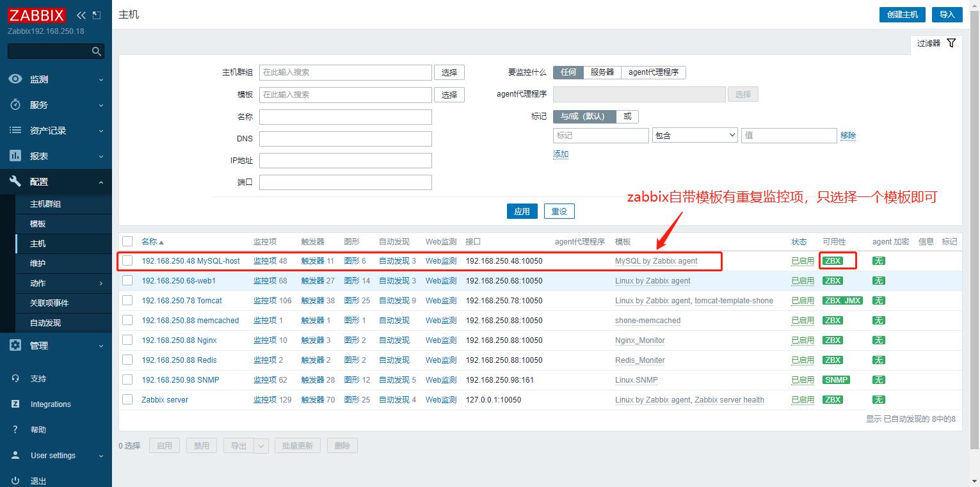Check the box for Zabbix server
Screen dimensions: 980x487
point(127,399)
